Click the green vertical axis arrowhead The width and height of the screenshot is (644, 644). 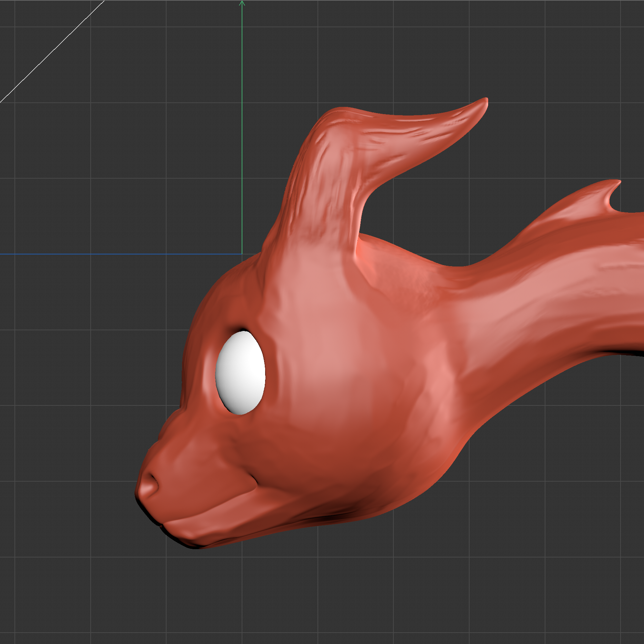(x=242, y=3)
